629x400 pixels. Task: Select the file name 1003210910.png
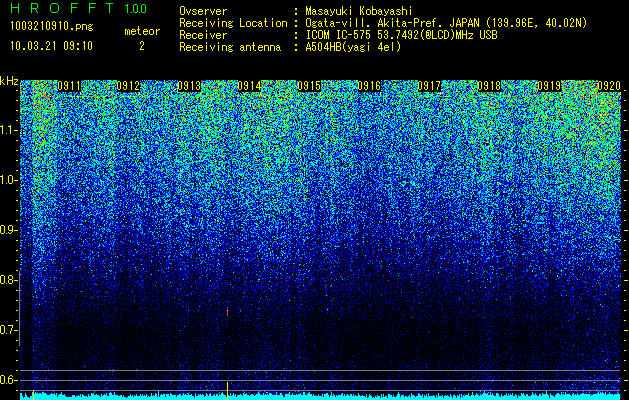pos(52,26)
